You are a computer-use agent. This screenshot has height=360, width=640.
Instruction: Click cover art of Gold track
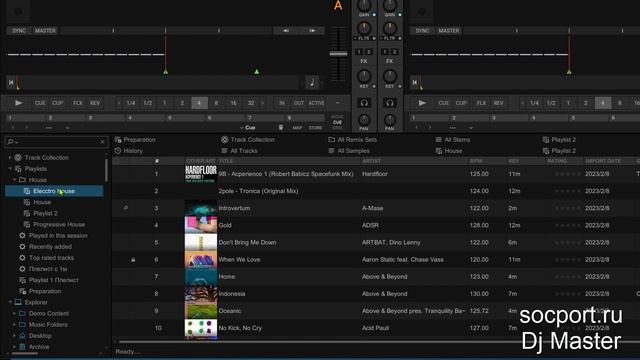click(x=201, y=225)
